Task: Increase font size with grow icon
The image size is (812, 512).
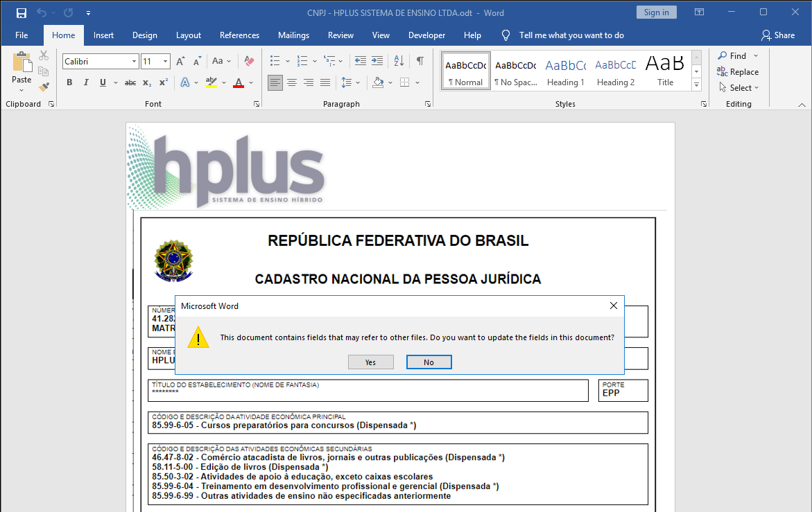Action: (180, 62)
